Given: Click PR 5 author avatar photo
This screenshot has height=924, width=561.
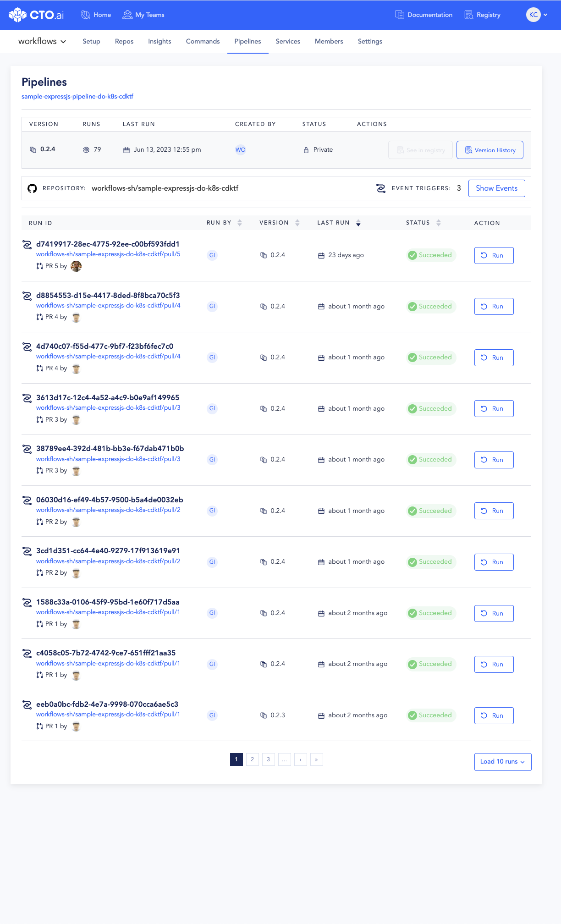Looking at the screenshot, I should click(76, 266).
